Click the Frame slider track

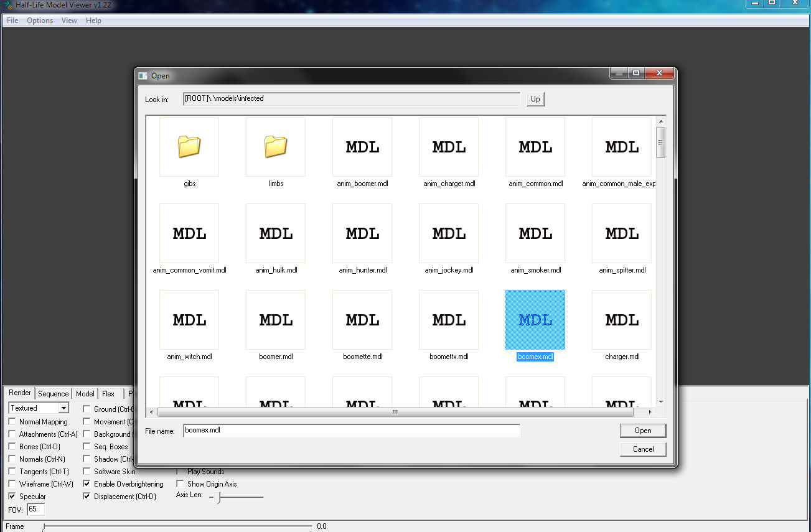click(177, 526)
